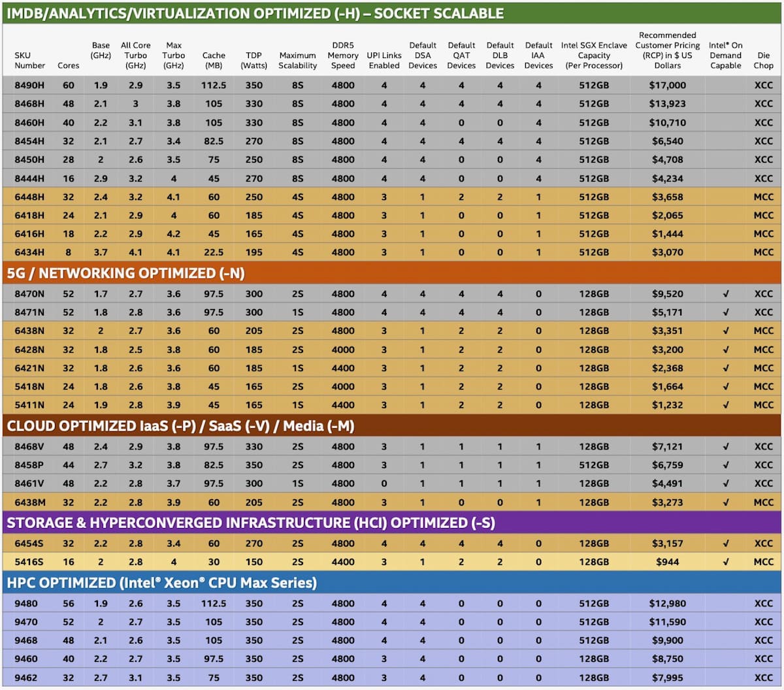Select the On Demand checkmark for 8470N
Viewport: 784px width, 690px height.
pyautogui.click(x=726, y=294)
